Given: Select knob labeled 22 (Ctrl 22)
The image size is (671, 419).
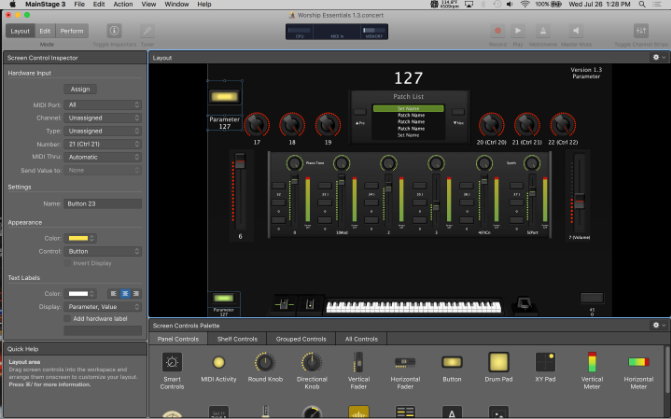Looking at the screenshot, I should point(563,125).
